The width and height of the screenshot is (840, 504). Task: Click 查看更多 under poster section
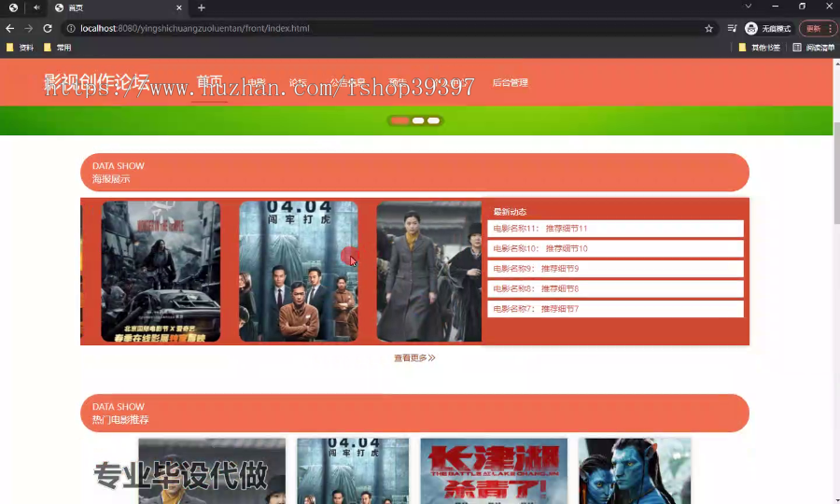pos(414,357)
